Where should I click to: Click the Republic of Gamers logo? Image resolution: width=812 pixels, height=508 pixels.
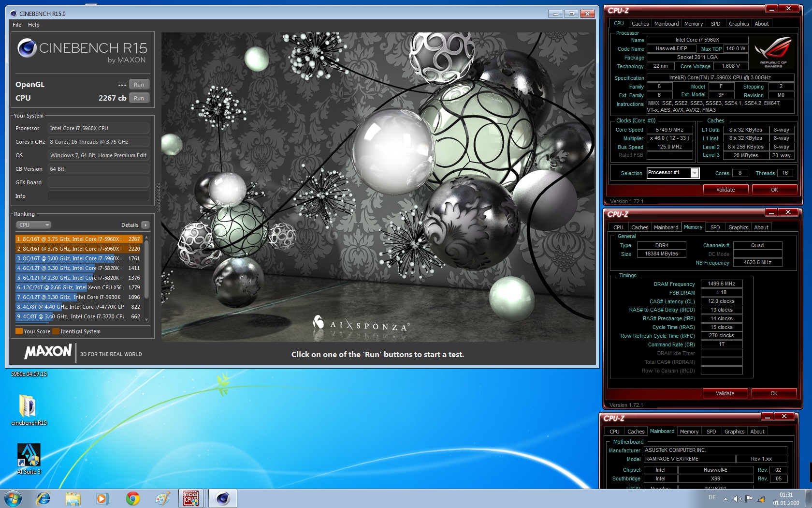(x=773, y=52)
